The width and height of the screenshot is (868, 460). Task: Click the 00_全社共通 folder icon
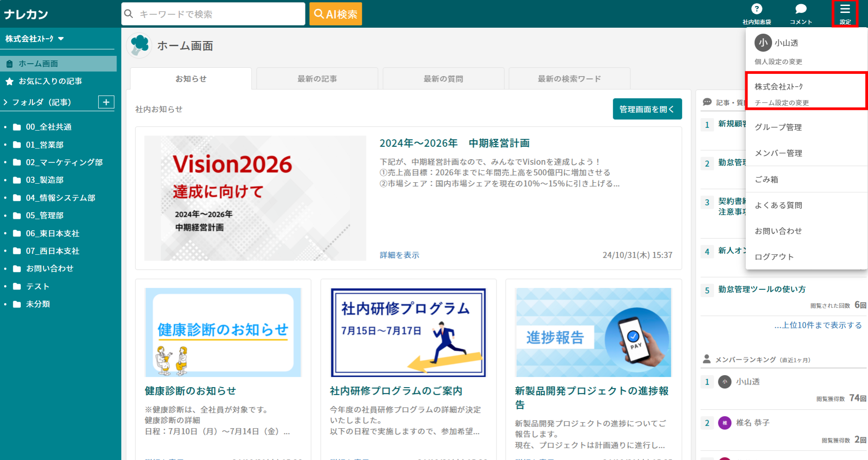[17, 127]
